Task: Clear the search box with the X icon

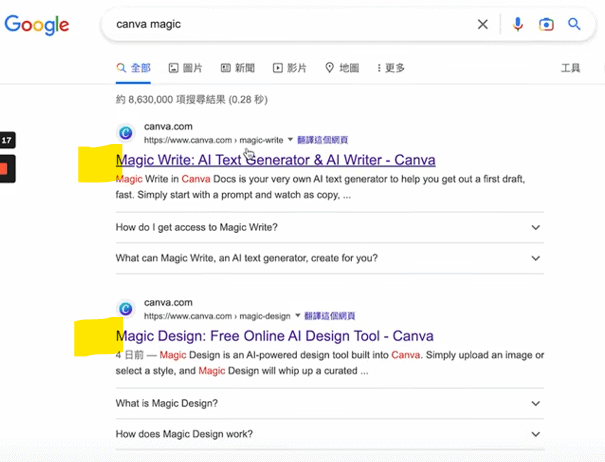Action: (x=482, y=24)
